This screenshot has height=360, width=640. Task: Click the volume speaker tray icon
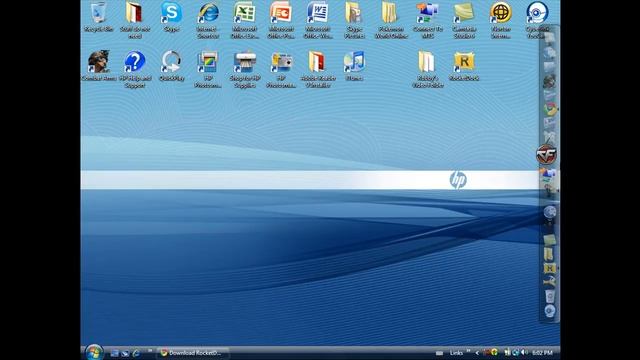tap(524, 352)
